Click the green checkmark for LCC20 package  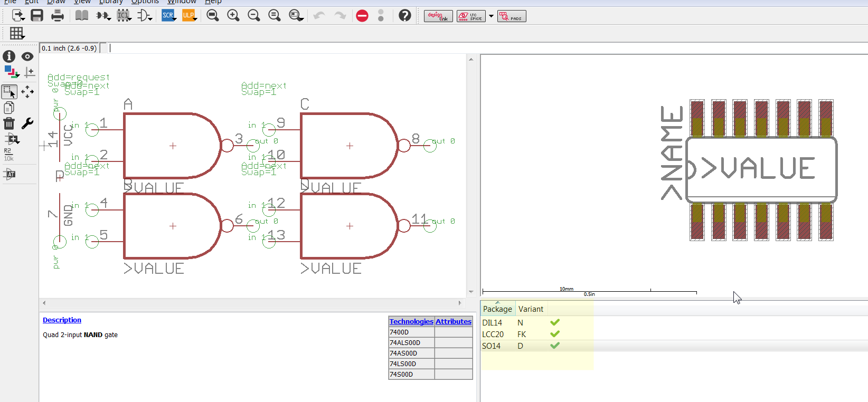pos(555,334)
